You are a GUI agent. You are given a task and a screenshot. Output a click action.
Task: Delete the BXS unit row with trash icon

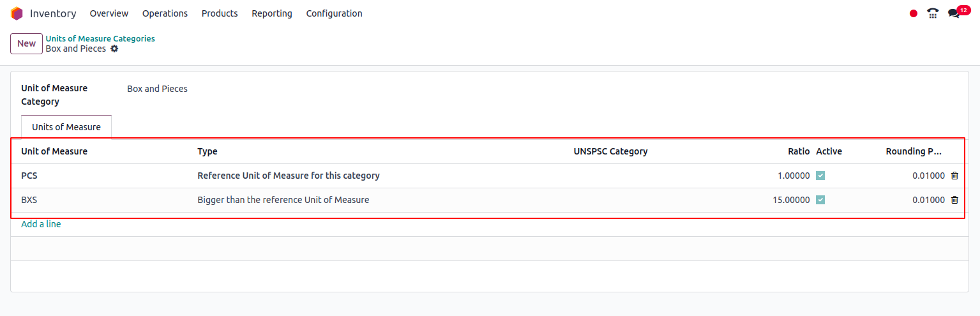pyautogui.click(x=954, y=200)
